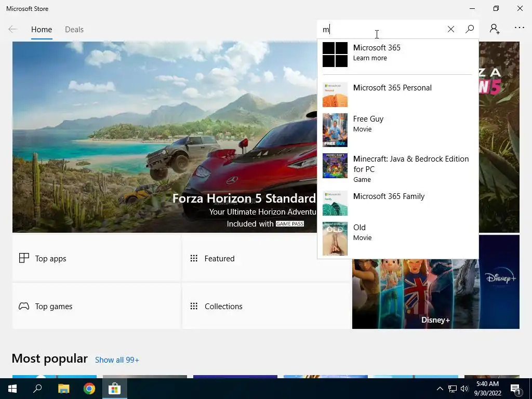This screenshot has width=532, height=399.
Task: Clear the search text with the X icon
Action: (450, 30)
